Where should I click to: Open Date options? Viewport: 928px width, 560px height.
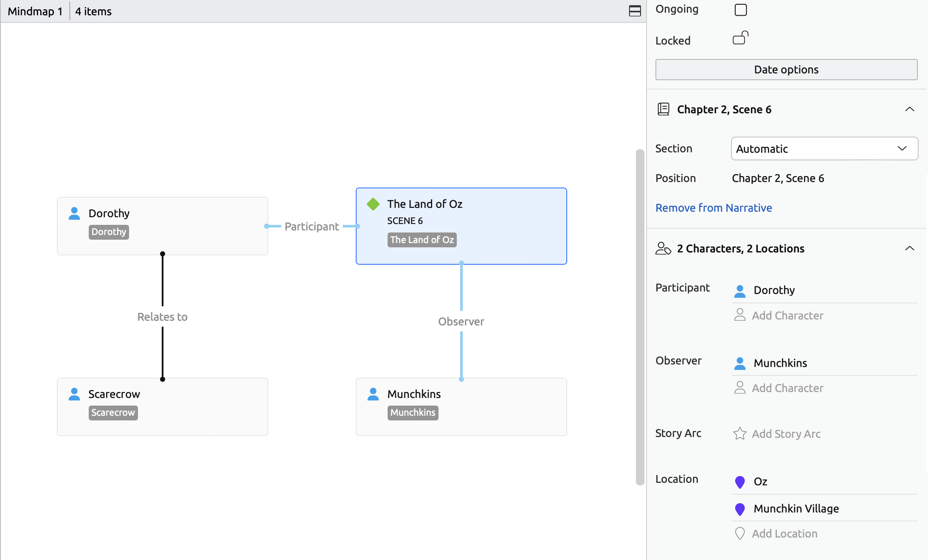pyautogui.click(x=786, y=70)
